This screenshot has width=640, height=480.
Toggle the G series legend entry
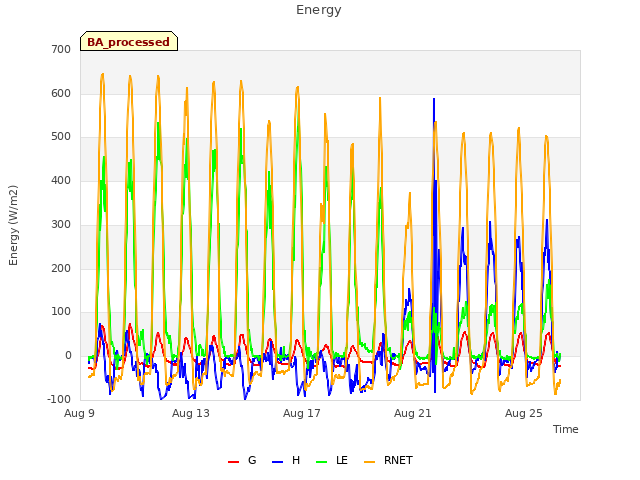tap(242, 461)
